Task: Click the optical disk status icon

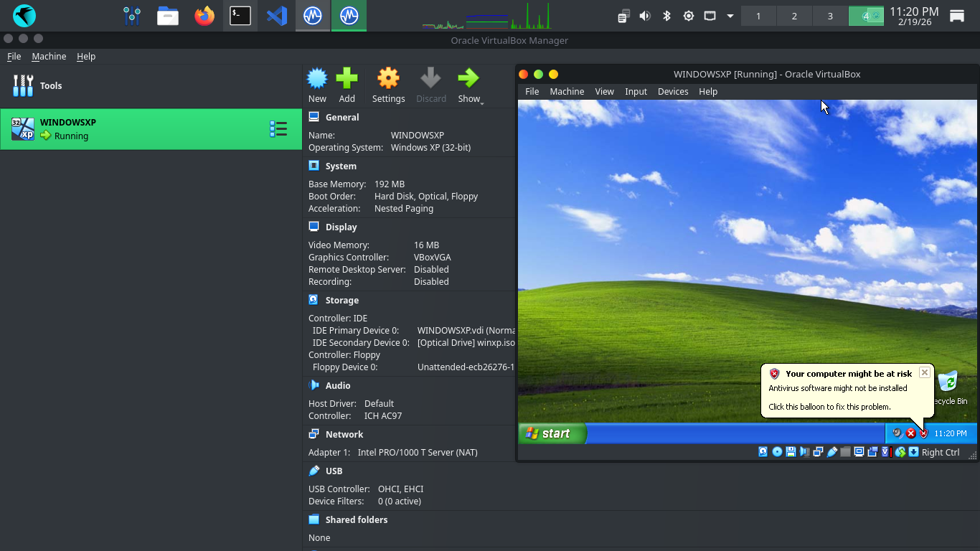Action: point(777,452)
